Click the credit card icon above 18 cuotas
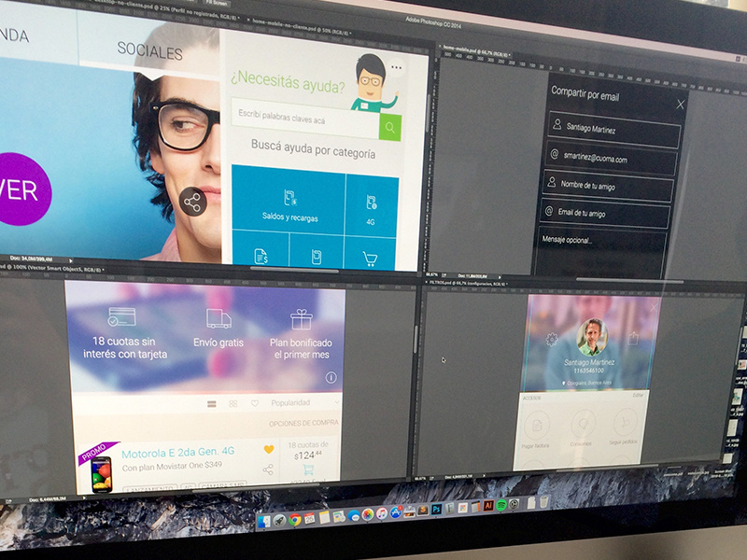Image resolution: width=747 pixels, height=560 pixels. (x=121, y=316)
